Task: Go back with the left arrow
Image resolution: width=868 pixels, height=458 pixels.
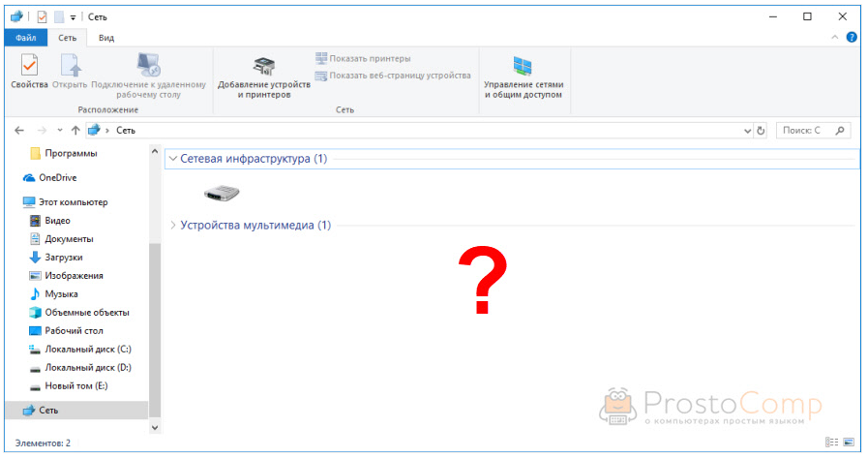Action: (x=19, y=130)
